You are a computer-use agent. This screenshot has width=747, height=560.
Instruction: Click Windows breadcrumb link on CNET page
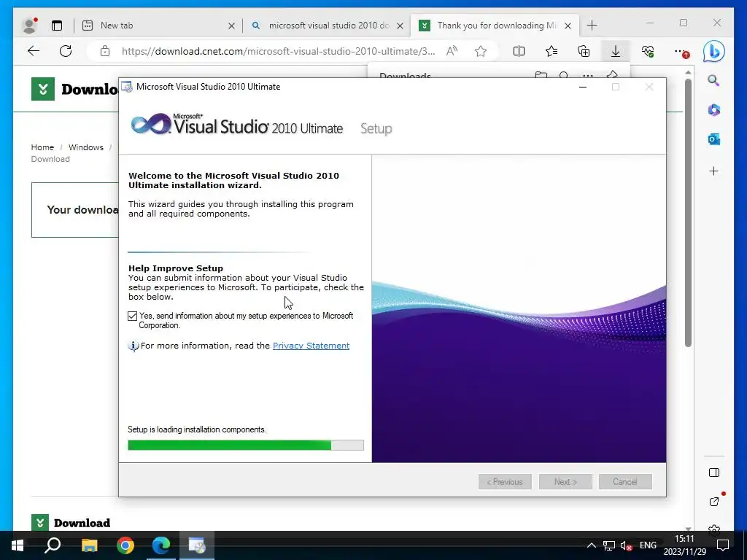86,147
